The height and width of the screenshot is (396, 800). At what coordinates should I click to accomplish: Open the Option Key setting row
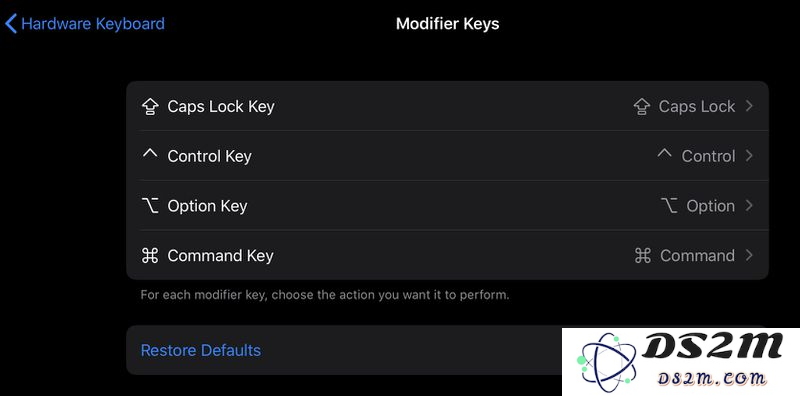coord(447,206)
